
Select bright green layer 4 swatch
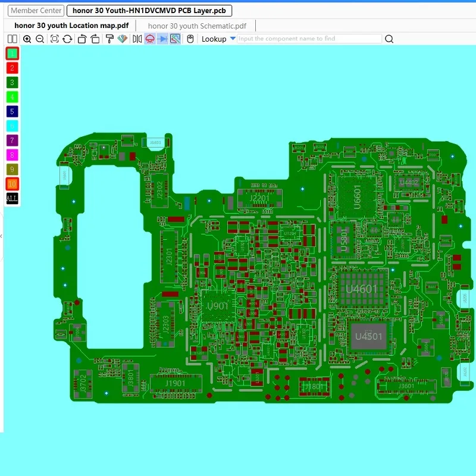[12, 97]
